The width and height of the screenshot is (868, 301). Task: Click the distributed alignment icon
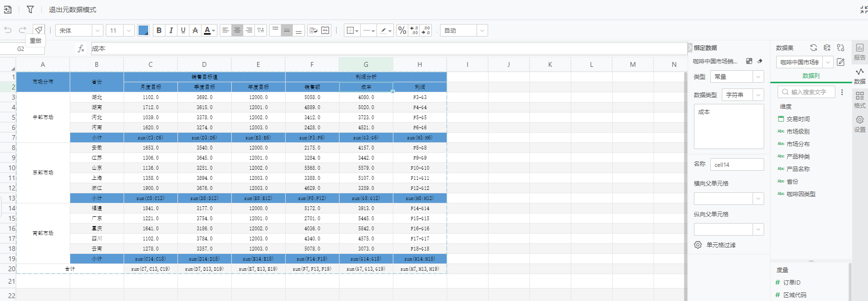pos(261,30)
